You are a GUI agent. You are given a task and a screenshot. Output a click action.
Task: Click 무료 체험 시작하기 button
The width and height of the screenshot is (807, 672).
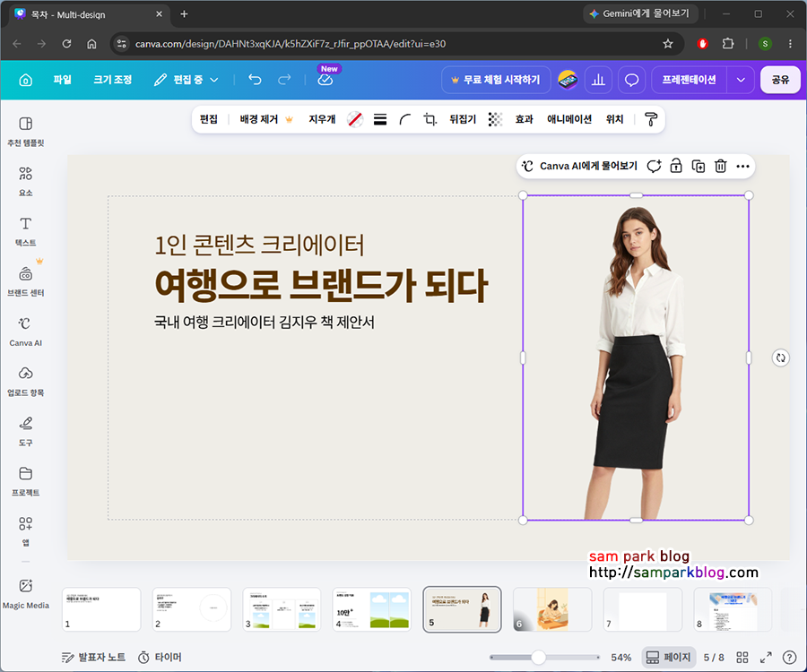click(496, 80)
